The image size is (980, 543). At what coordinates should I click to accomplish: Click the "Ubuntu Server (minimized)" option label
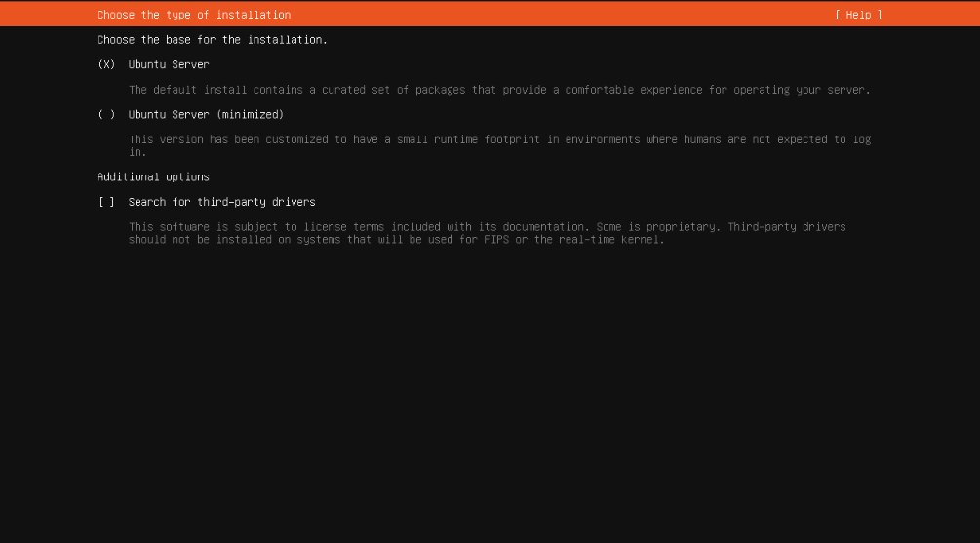tap(206, 114)
